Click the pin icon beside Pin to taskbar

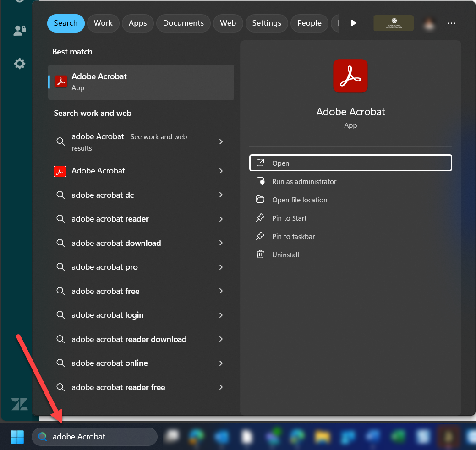tap(260, 236)
